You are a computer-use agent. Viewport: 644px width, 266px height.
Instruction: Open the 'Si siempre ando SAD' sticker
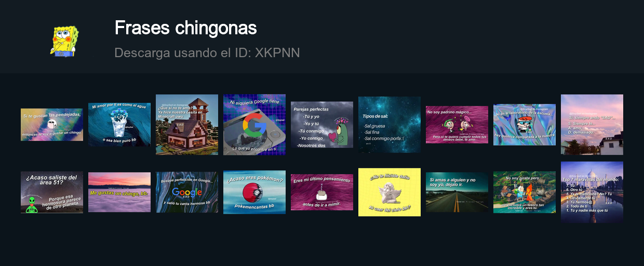point(592,125)
